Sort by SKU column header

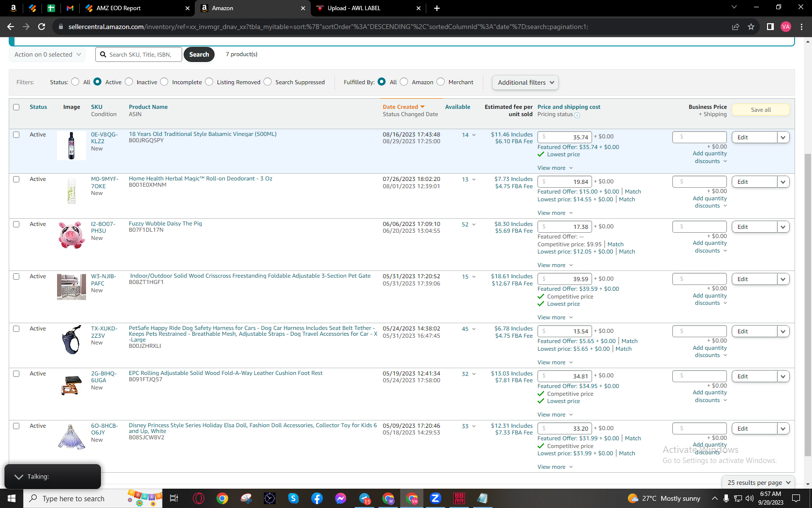[97, 107]
